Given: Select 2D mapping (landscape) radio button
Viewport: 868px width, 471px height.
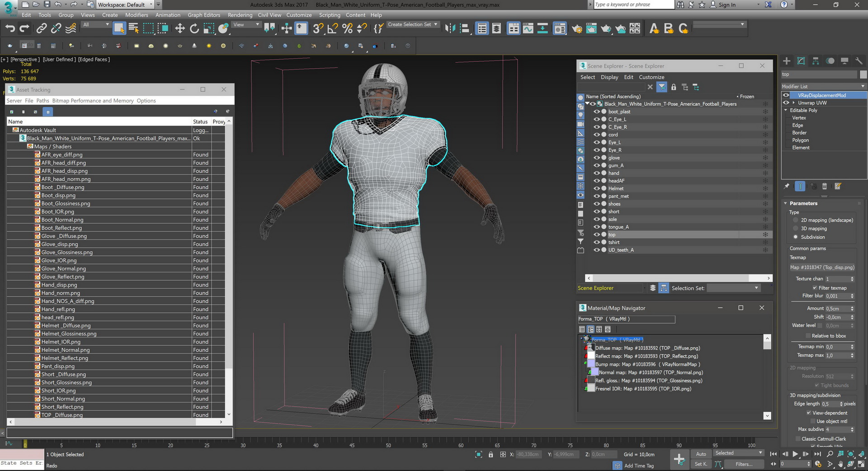Looking at the screenshot, I should click(x=796, y=220).
